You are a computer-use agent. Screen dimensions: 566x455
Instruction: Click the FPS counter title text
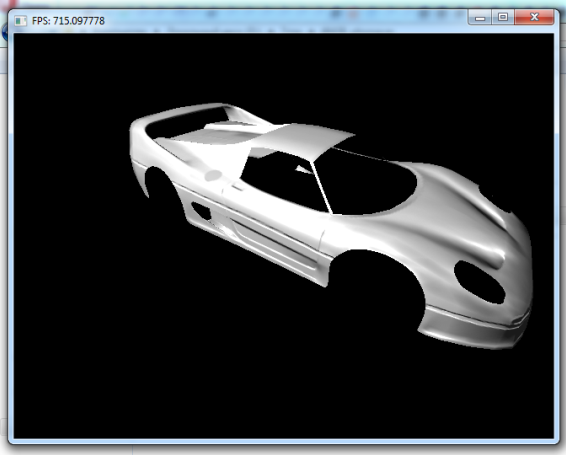tap(68, 21)
